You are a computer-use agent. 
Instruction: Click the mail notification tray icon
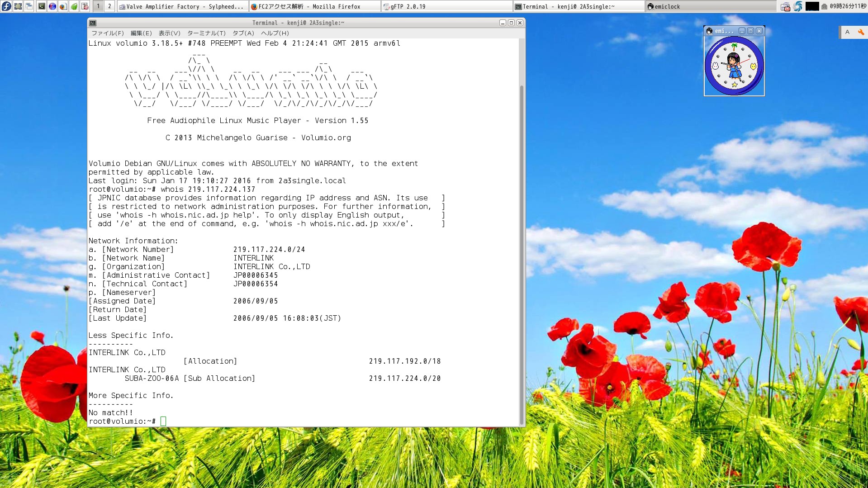pyautogui.click(x=786, y=7)
